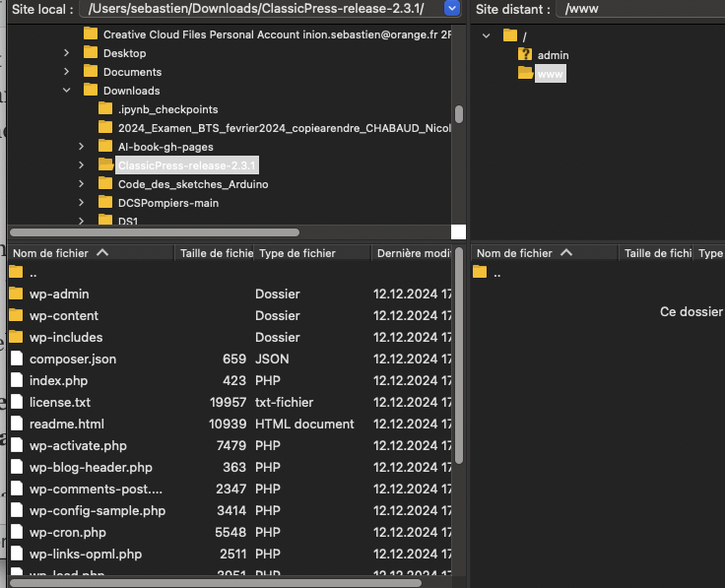Screen dimensions: 725x588
Task: Click the remote www folder icon
Action: click(x=525, y=74)
